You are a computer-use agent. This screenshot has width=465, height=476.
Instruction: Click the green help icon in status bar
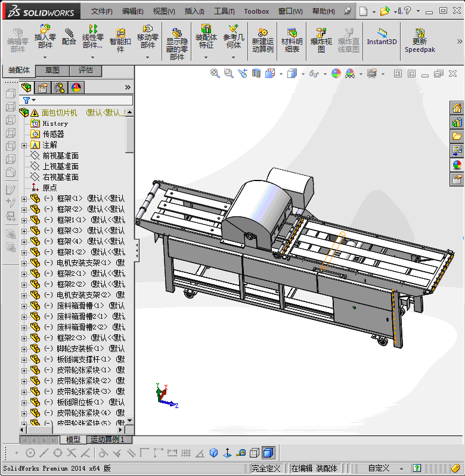[x=417, y=468]
